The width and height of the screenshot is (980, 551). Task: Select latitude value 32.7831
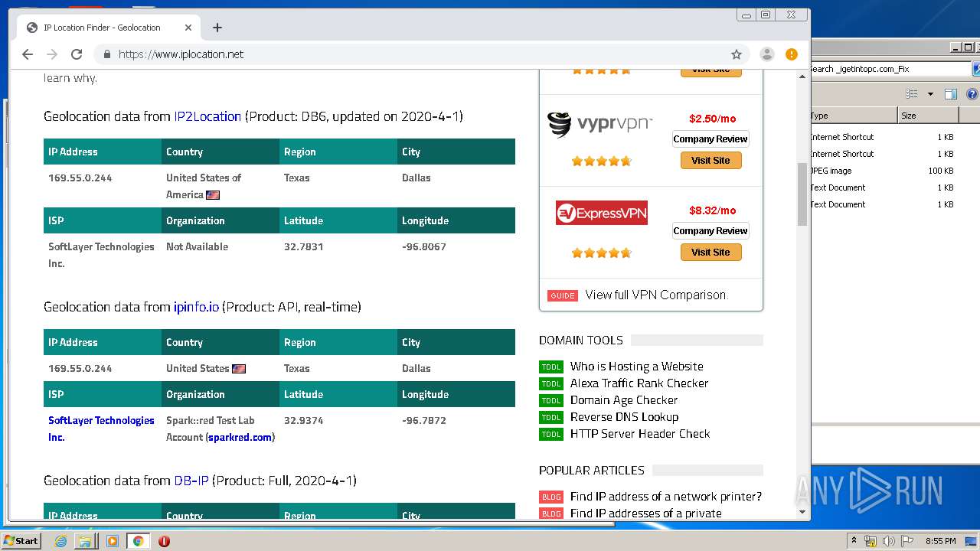click(x=303, y=246)
